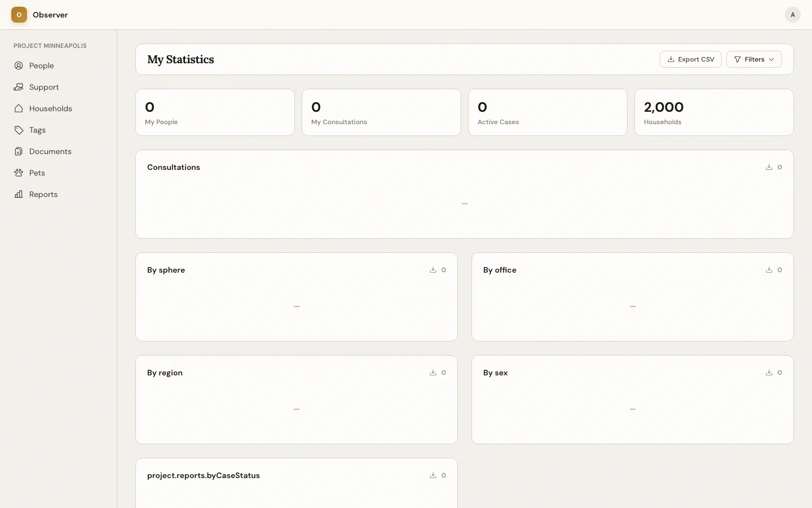Screen dimensions: 812x508
Task: Open the Tags page
Action: [37, 130]
